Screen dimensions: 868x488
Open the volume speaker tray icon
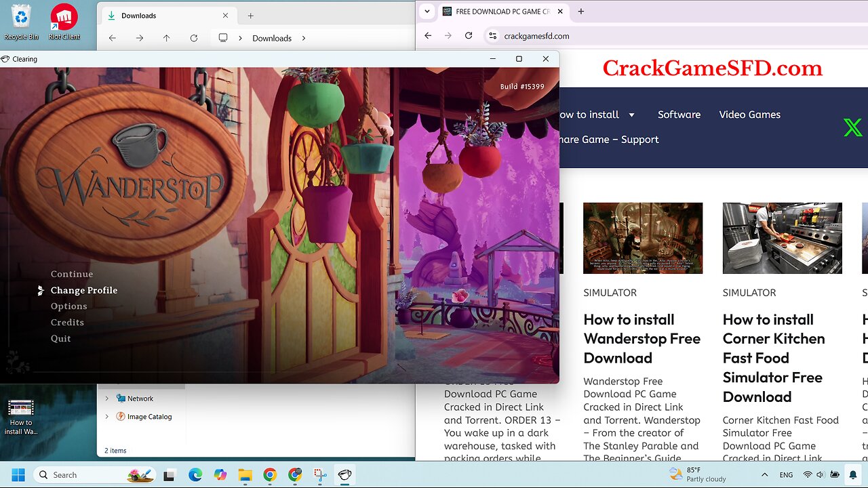[820, 475]
